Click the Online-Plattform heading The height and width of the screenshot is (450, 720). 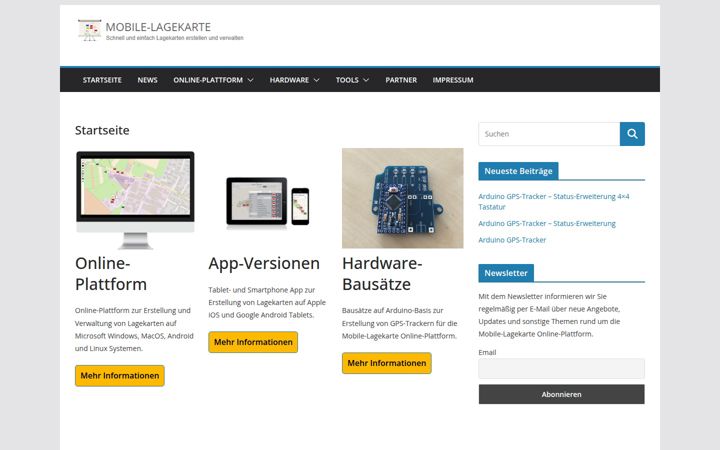coord(111,274)
